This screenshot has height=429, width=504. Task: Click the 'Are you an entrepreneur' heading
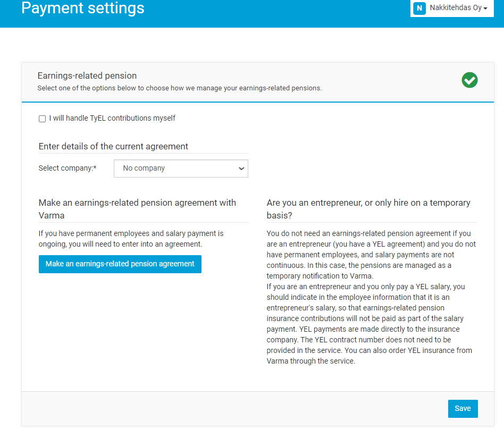[368, 209]
